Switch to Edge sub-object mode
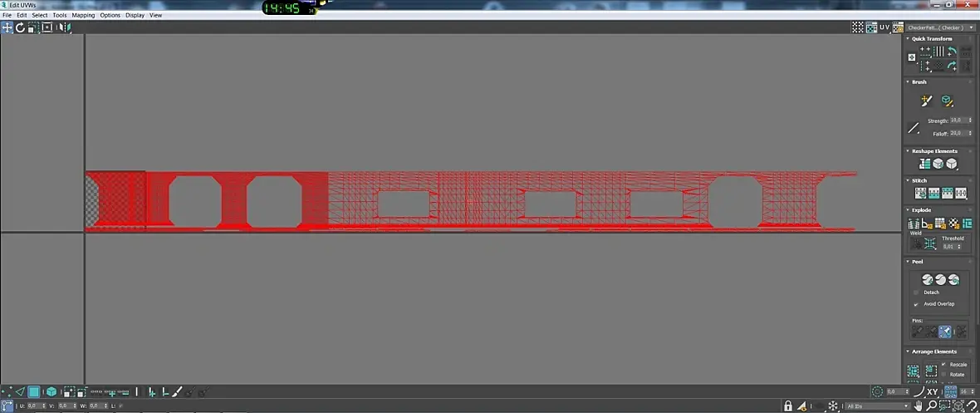The image size is (980, 413). 20,391
